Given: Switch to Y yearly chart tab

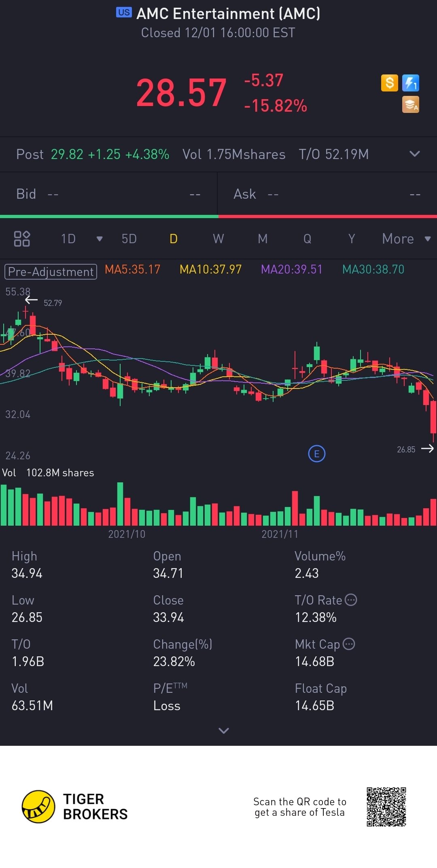Looking at the screenshot, I should 352,239.
